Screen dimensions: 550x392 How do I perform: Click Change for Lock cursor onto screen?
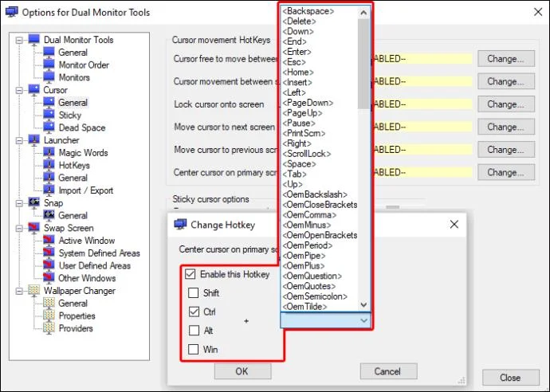(506, 104)
